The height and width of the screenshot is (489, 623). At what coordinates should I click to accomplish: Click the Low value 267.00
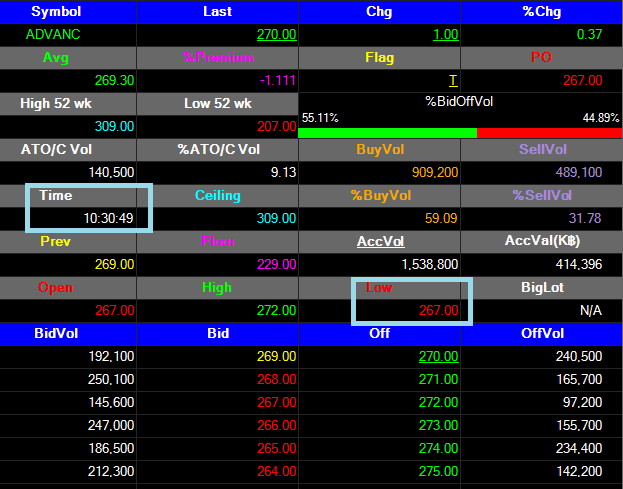(439, 311)
